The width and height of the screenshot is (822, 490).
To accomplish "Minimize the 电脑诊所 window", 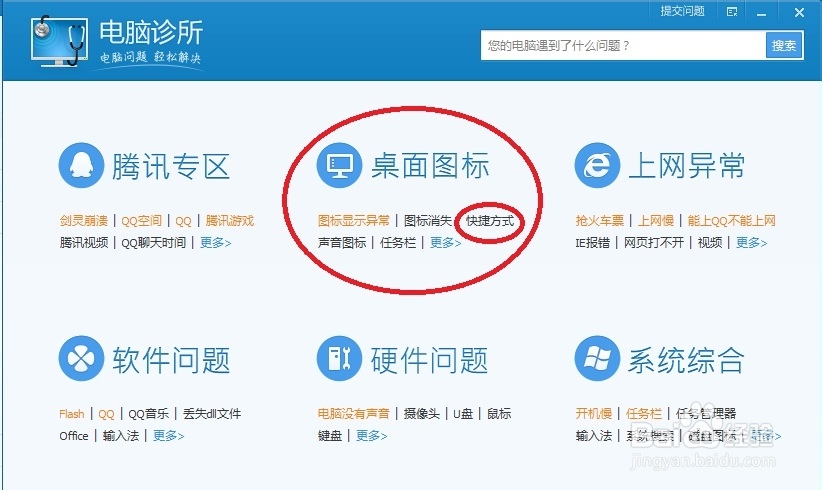I will (761, 13).
